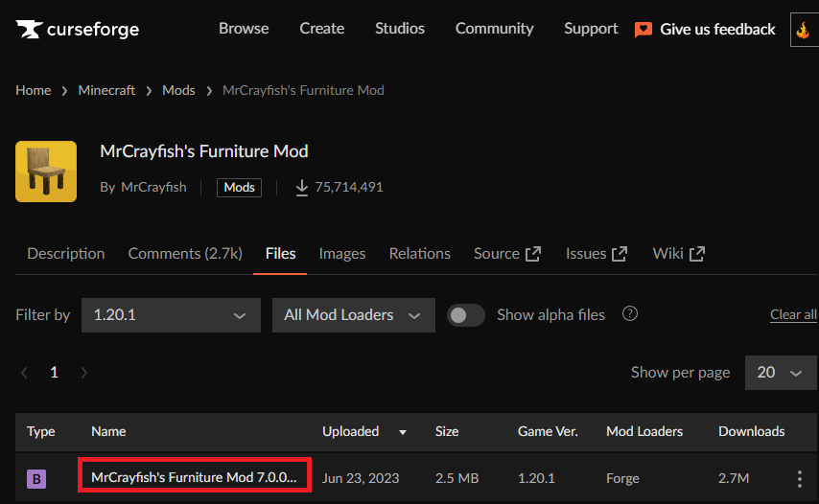This screenshot has width=819, height=504.
Task: Open MrCrayfish's Furniture Mod 7.0.0 file link
Action: [194, 477]
